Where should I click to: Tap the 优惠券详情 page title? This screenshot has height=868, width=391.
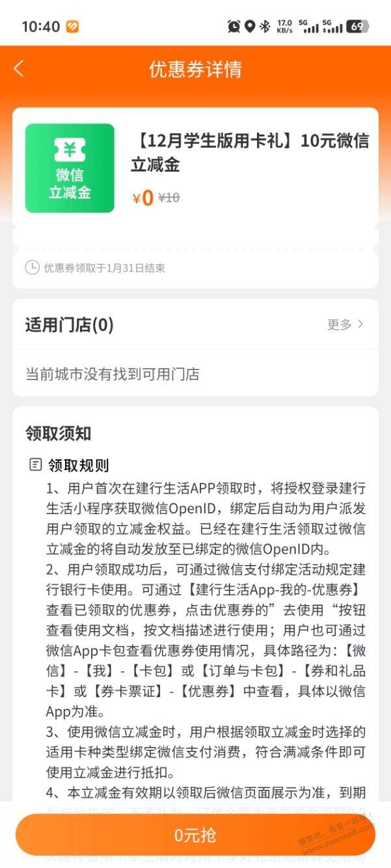click(195, 70)
